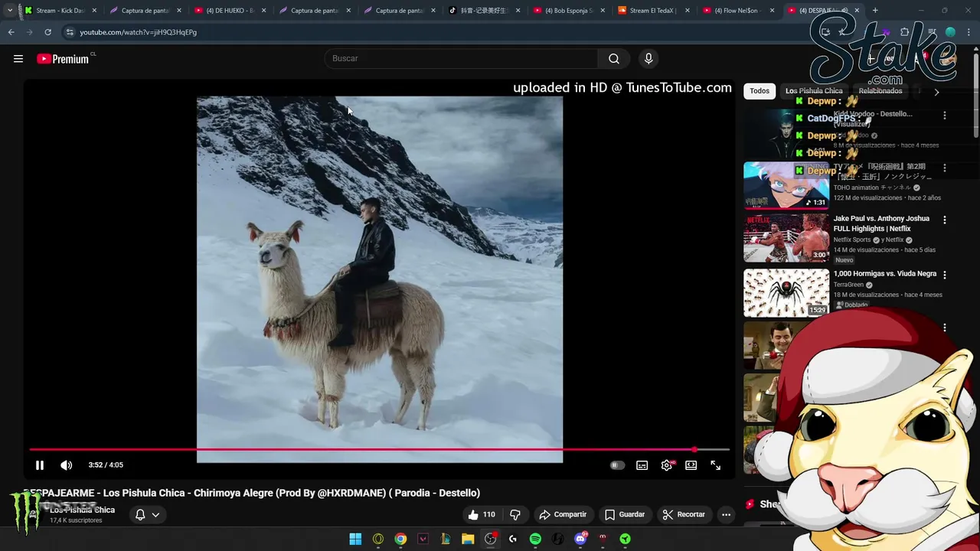The height and width of the screenshot is (551, 980).
Task: Open File Explorer from the taskbar
Action: [x=468, y=539]
